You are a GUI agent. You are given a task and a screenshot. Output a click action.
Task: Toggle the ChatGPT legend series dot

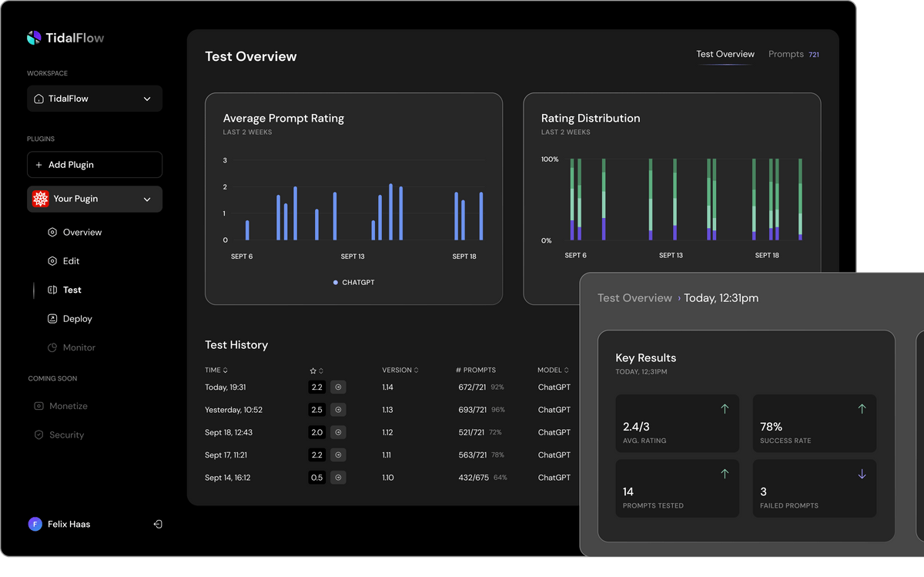click(336, 283)
